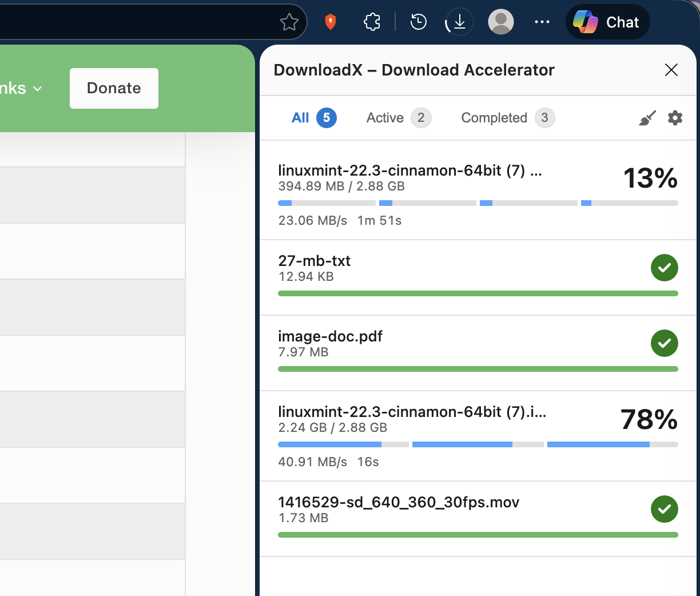Switch to the Completed downloads tab
700x596 pixels.
[x=494, y=118]
